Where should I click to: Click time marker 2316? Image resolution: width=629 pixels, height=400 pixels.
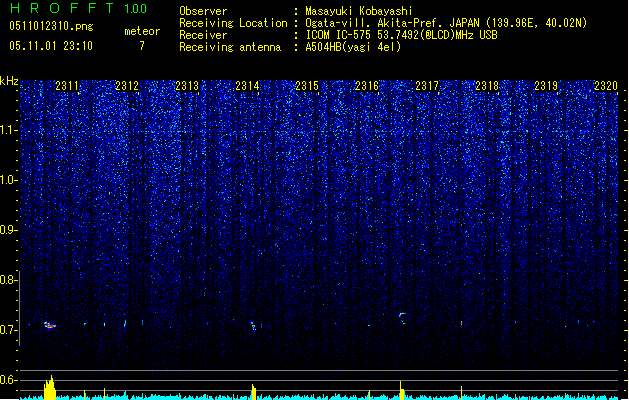(367, 86)
